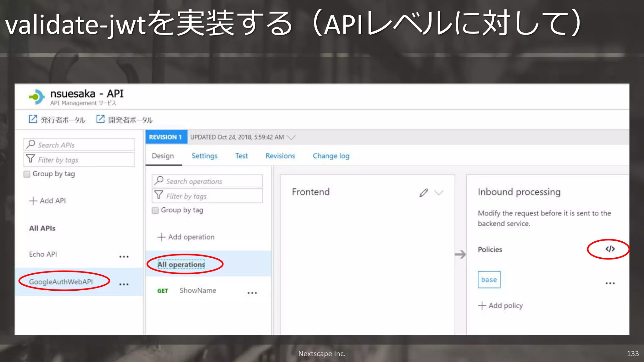Image resolution: width=644 pixels, height=362 pixels.
Task: Focus the Search APIs field
Action: click(79, 145)
